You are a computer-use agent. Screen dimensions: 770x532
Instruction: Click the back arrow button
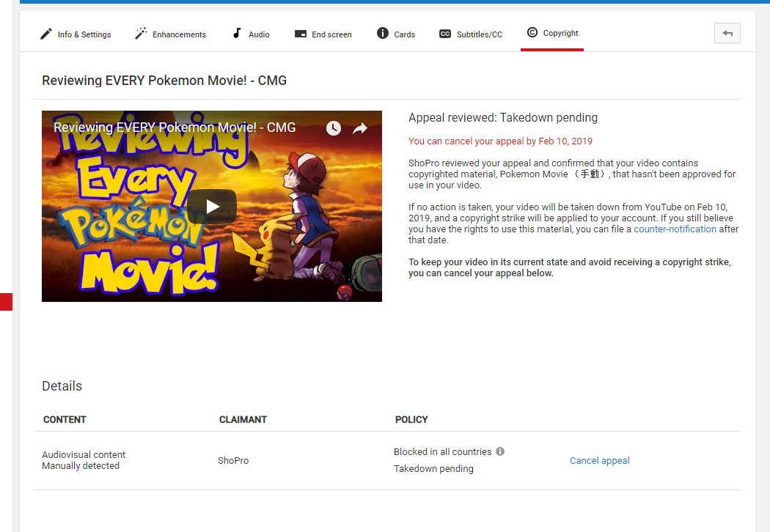(727, 34)
